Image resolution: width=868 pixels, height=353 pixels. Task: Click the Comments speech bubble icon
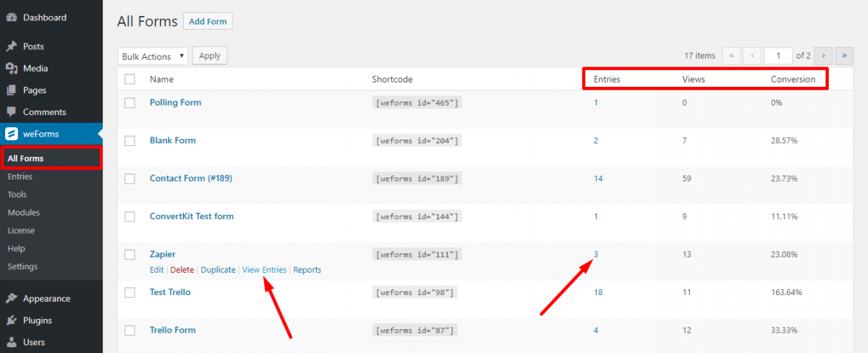tap(12, 112)
